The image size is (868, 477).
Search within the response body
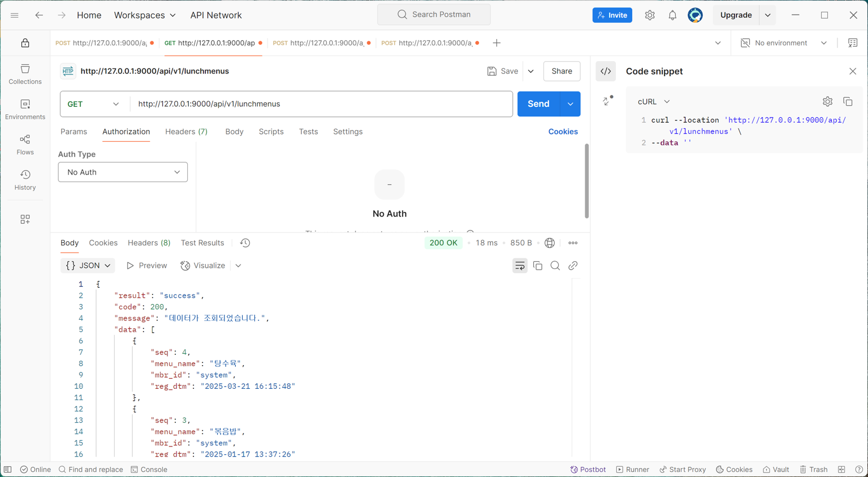pyautogui.click(x=555, y=266)
